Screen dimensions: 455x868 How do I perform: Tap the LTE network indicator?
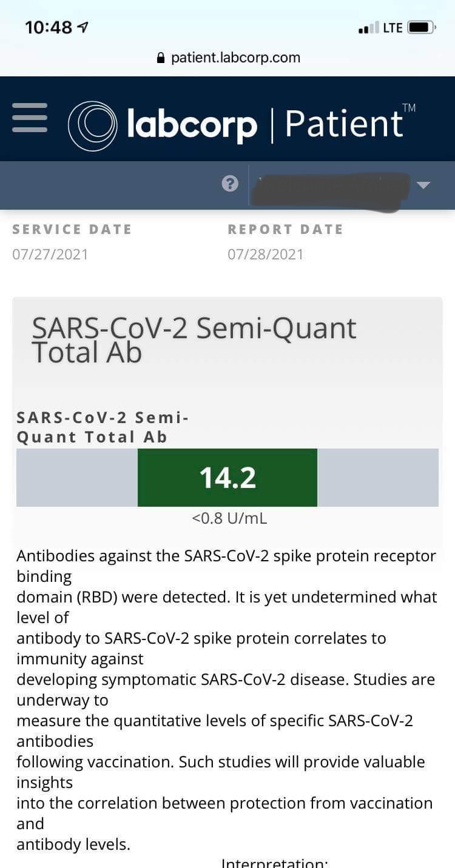393,27
